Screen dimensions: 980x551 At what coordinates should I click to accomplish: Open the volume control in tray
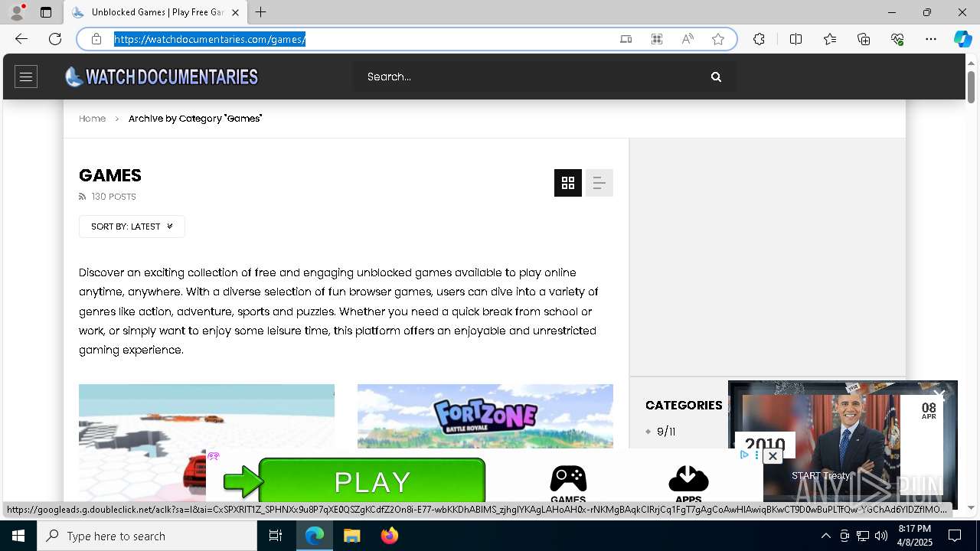881,536
